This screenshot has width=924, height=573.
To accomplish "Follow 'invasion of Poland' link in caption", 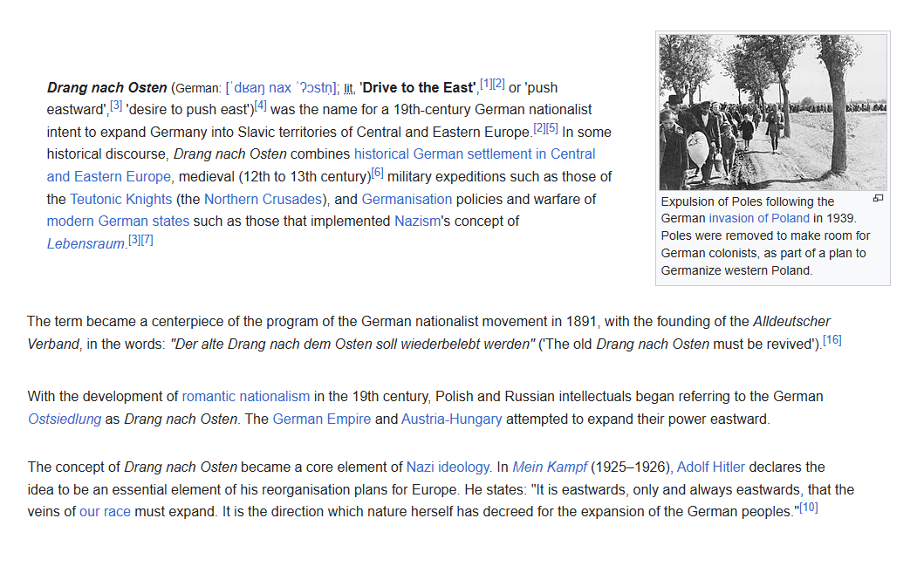I will [x=759, y=219].
